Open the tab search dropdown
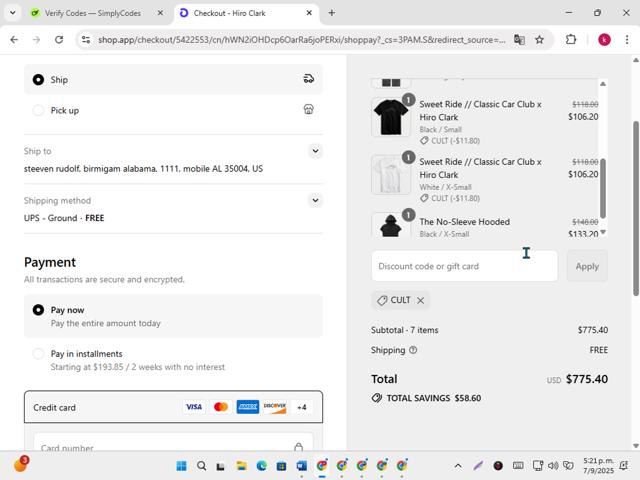The width and height of the screenshot is (640, 480). pos(13,13)
